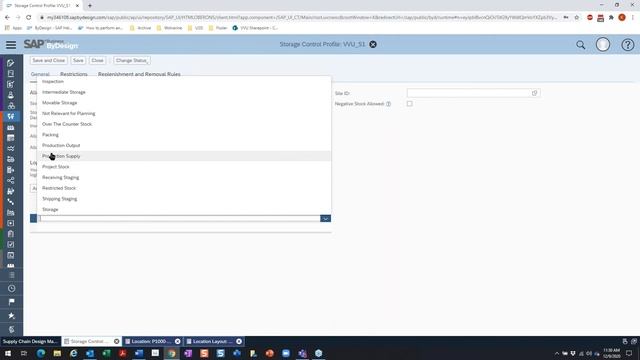Close the Location P1000 bottom tab
The height and width of the screenshot is (360, 640).
click(x=178, y=341)
